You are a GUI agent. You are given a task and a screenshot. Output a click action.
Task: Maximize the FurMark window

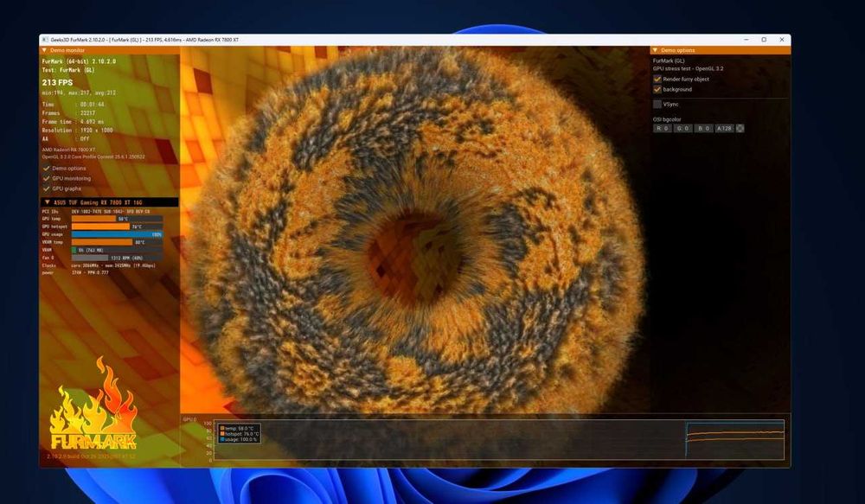pyautogui.click(x=764, y=40)
